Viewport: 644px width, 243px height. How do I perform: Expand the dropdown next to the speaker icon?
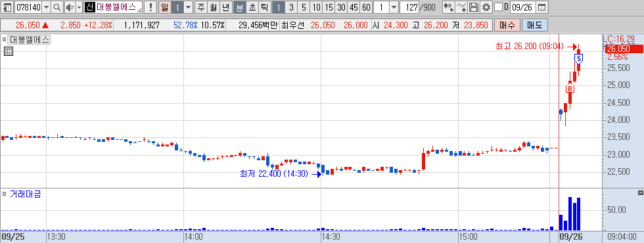[80, 7]
